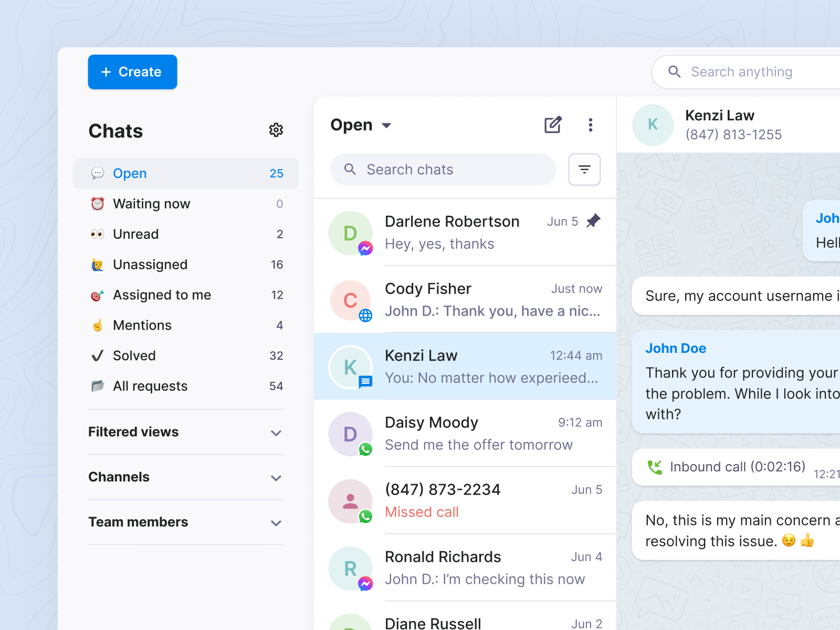Image resolution: width=840 pixels, height=630 pixels.
Task: Open the Unassigned chats list
Action: pyautogui.click(x=150, y=264)
